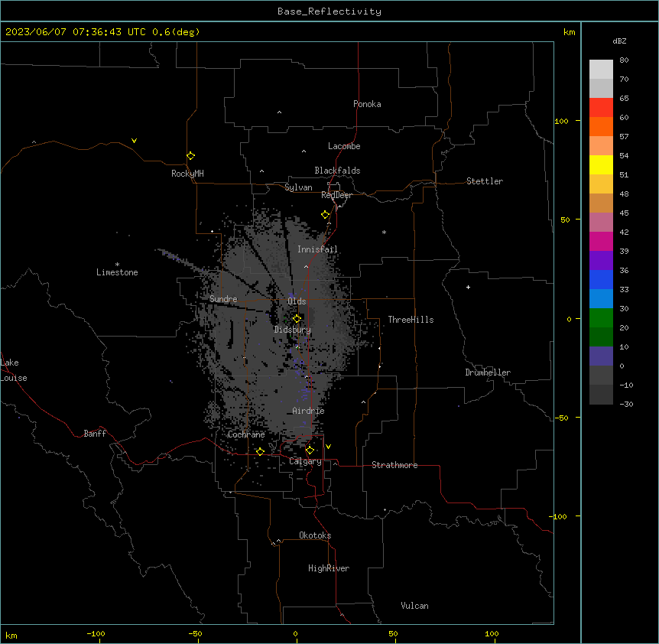
Task: Click the Ponoka city label
Action: (367, 104)
